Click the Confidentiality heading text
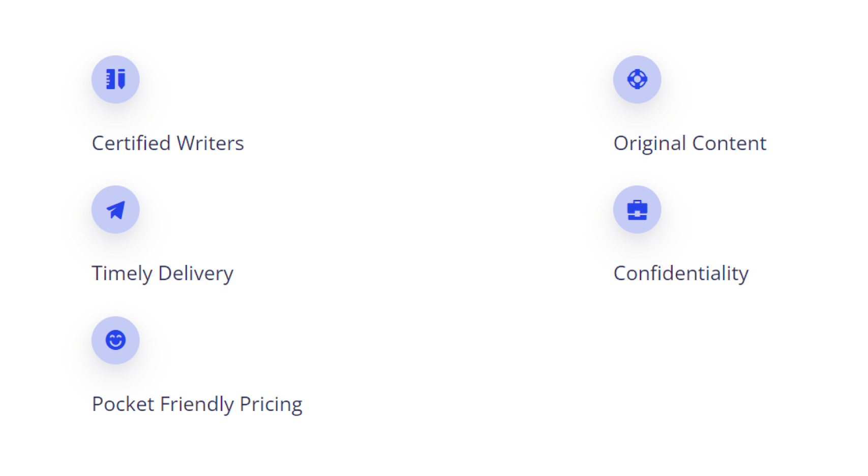The width and height of the screenshot is (868, 476). (x=681, y=274)
